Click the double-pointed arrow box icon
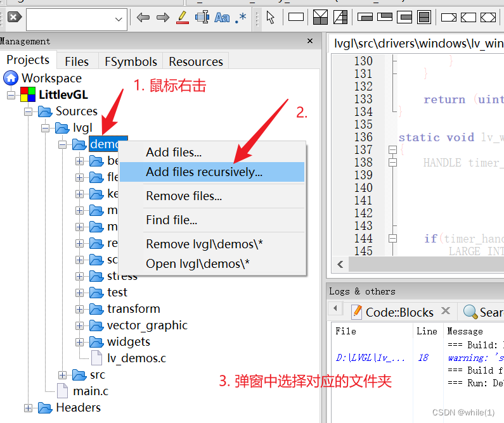504x423 pixels. 488,17
